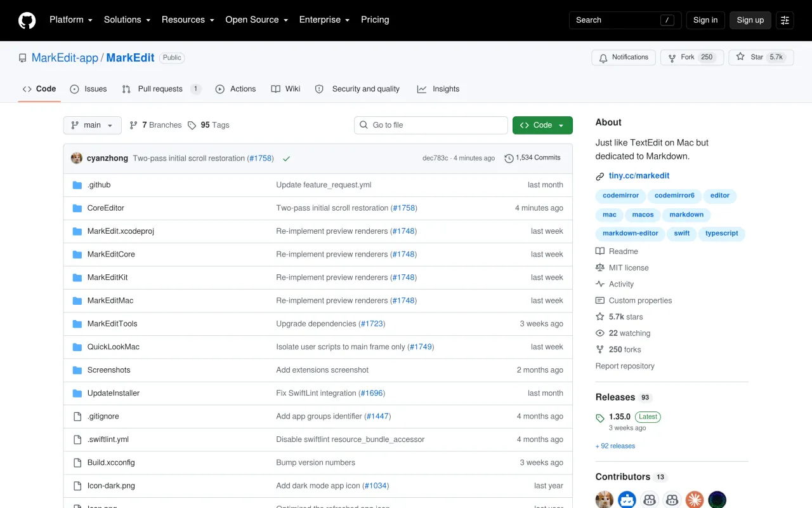Click the Build.xcconfig file icon
The height and width of the screenshot is (508, 812).
point(77,463)
